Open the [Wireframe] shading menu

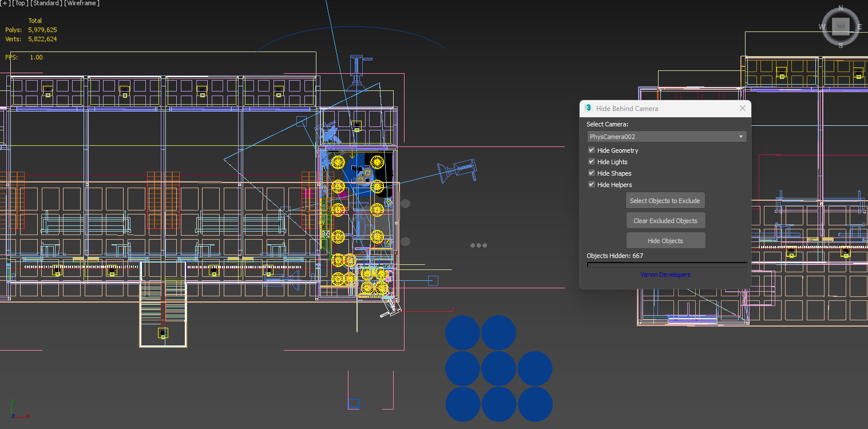coord(82,3)
